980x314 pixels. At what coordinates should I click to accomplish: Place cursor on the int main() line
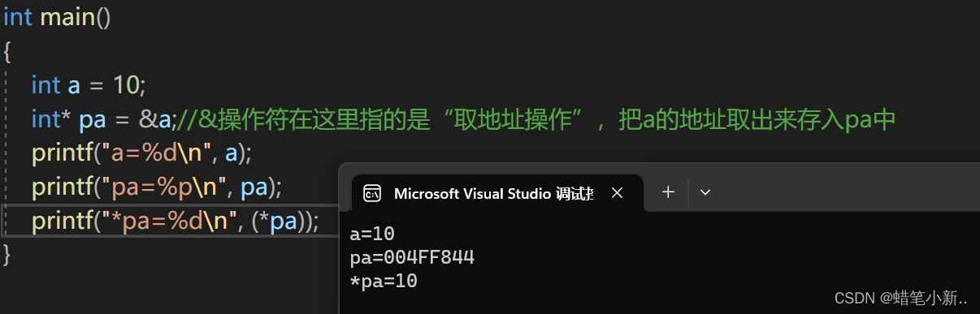click(57, 17)
